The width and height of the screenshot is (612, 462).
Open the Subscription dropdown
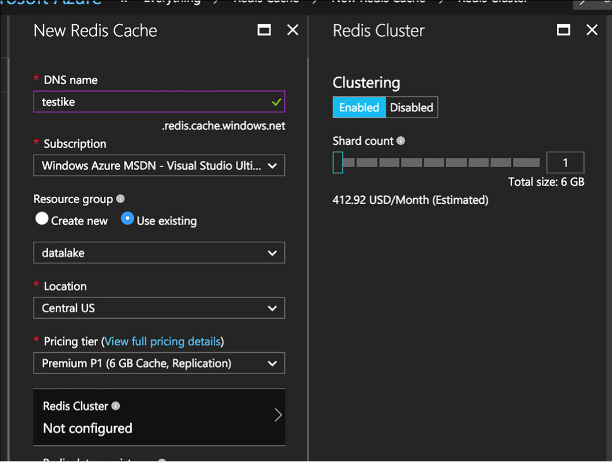point(159,165)
